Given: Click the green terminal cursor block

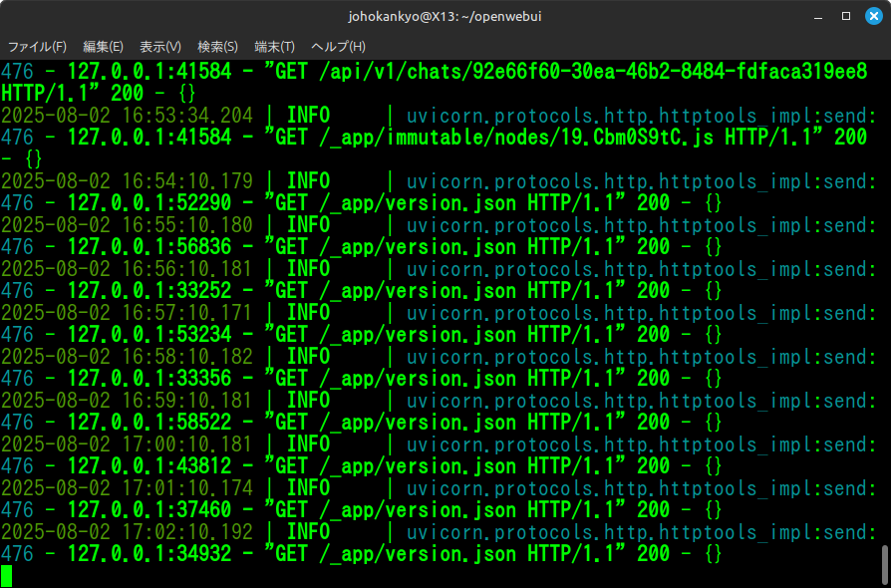Looking at the screenshot, I should click(x=6, y=575).
